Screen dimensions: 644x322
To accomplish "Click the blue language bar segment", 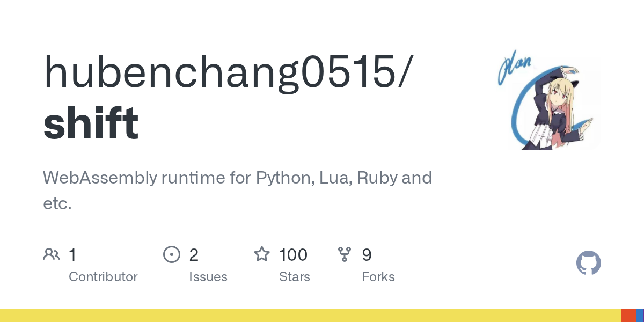I will [640, 316].
